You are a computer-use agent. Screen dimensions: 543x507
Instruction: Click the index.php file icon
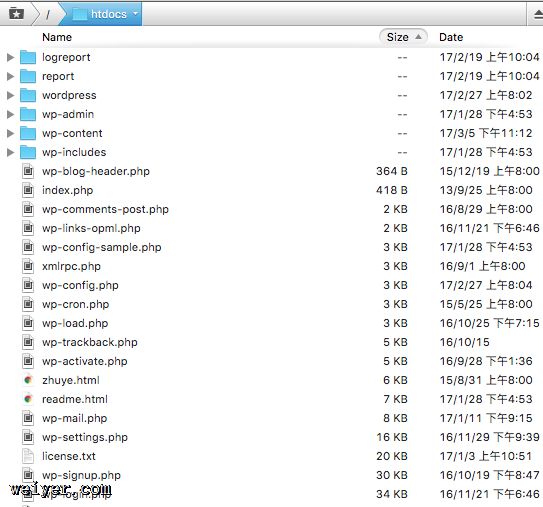pyautogui.click(x=28, y=190)
